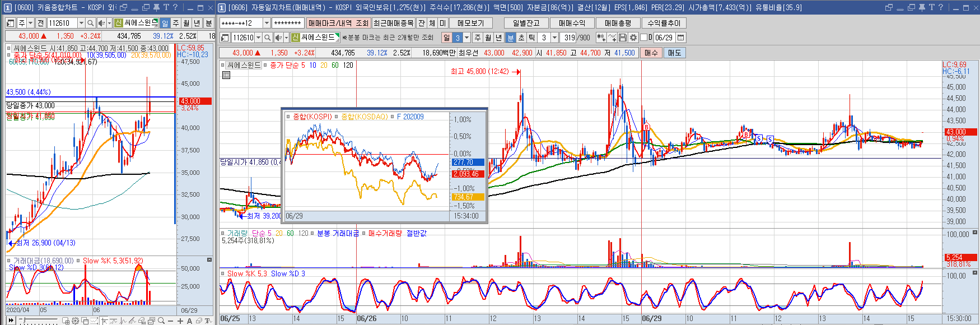Screen dimensions: 980x325
Task: Click candlestick chart-type icon in 자동일지차트 toolbar
Action: (601, 38)
